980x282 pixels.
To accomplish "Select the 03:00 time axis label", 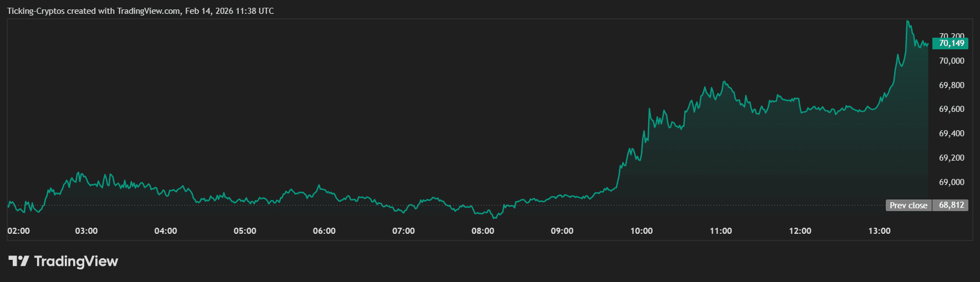I will pyautogui.click(x=86, y=231).
